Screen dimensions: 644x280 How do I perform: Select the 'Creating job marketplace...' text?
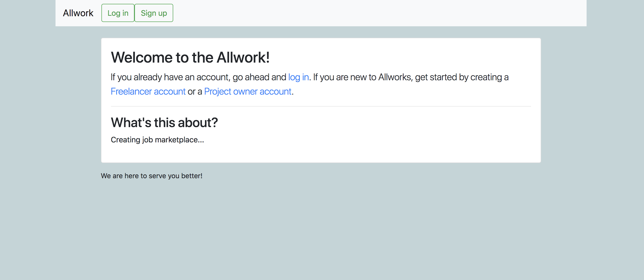click(x=157, y=140)
